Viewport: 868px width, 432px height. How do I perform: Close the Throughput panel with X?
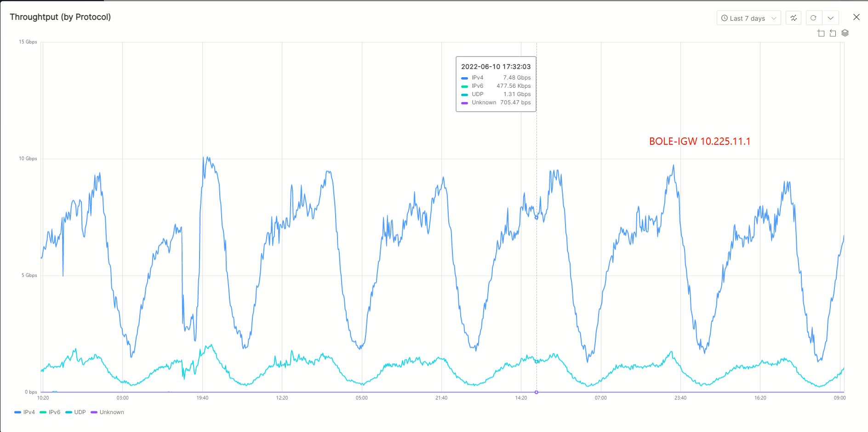856,17
